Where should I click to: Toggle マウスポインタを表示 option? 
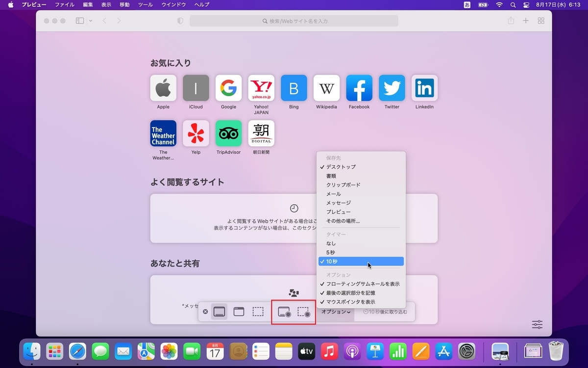[x=361, y=302]
